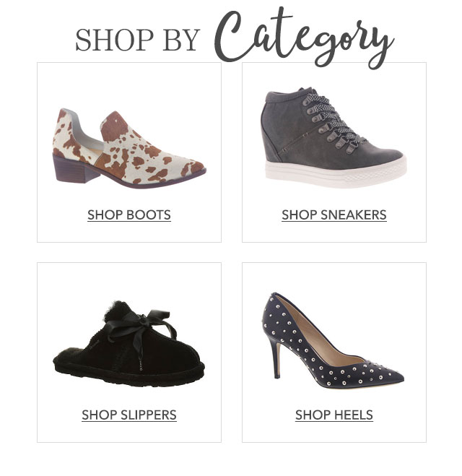
Task: Click the cursive Category heading word
Action: pyautogui.click(x=304, y=38)
